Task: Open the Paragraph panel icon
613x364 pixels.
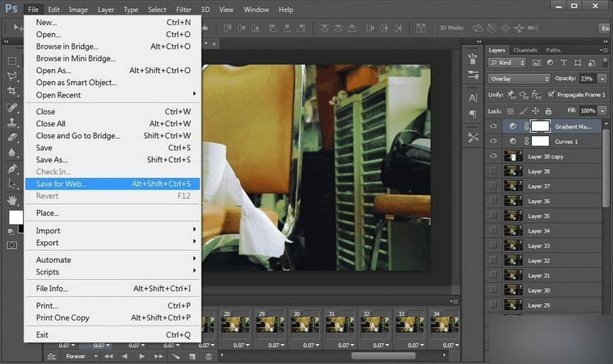Action: point(473,114)
